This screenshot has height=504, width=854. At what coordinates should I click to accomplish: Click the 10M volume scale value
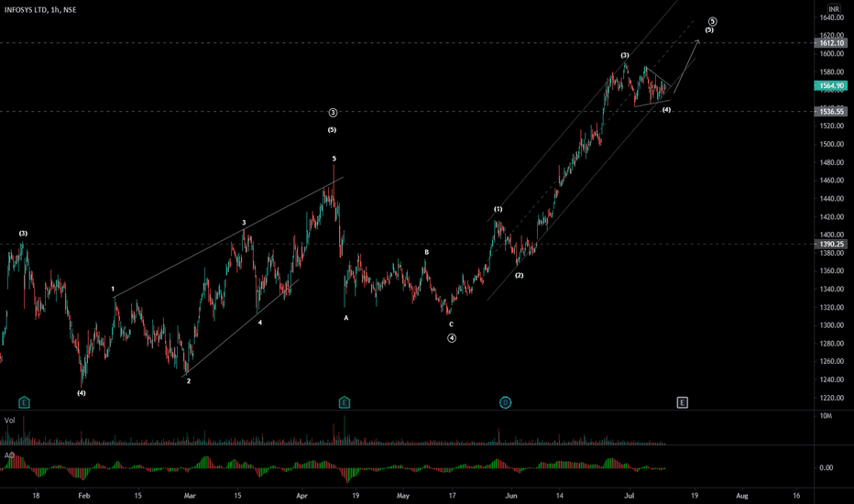click(x=826, y=416)
